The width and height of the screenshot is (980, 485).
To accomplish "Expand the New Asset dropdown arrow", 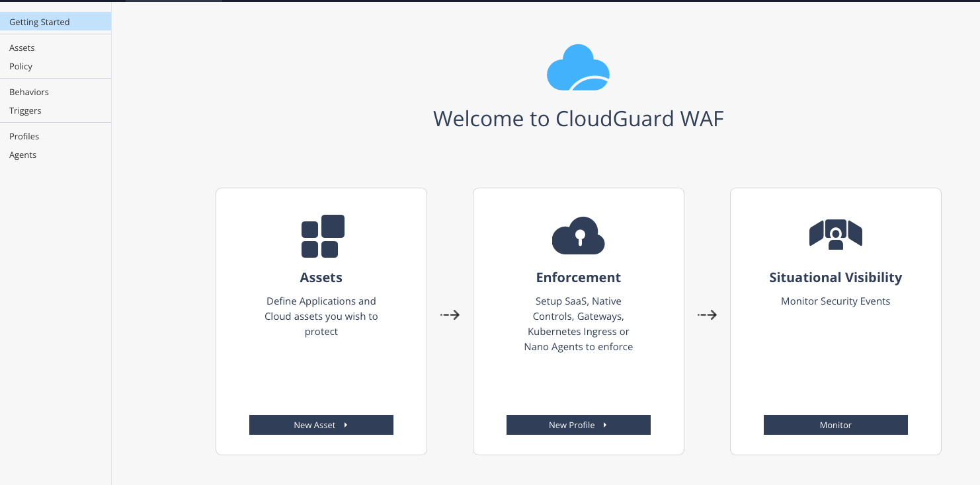I will coord(346,425).
